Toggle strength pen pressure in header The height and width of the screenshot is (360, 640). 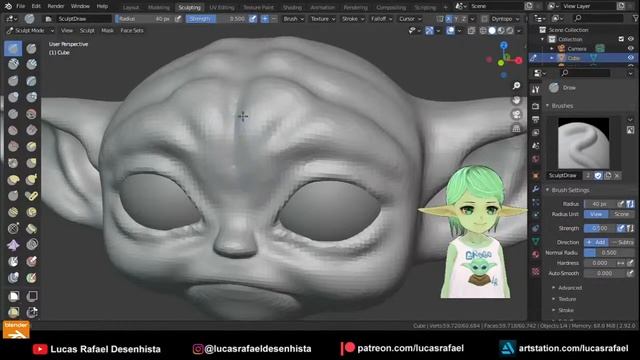pyautogui.click(x=253, y=19)
